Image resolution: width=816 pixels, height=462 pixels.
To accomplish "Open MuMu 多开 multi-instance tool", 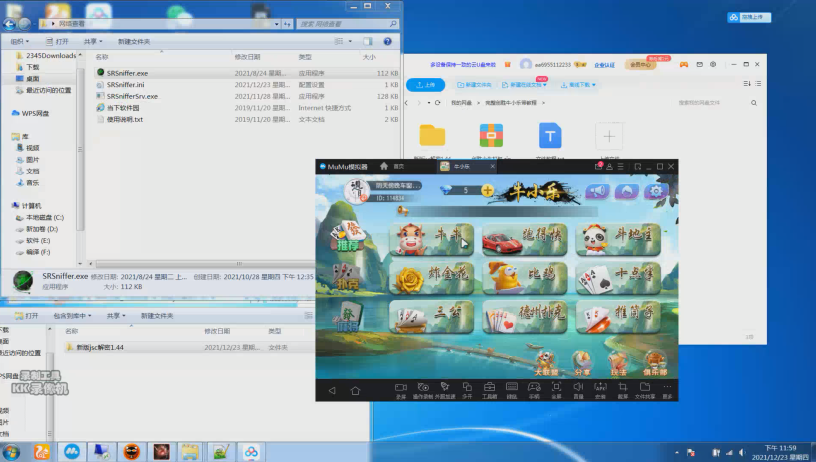I will tap(467, 390).
